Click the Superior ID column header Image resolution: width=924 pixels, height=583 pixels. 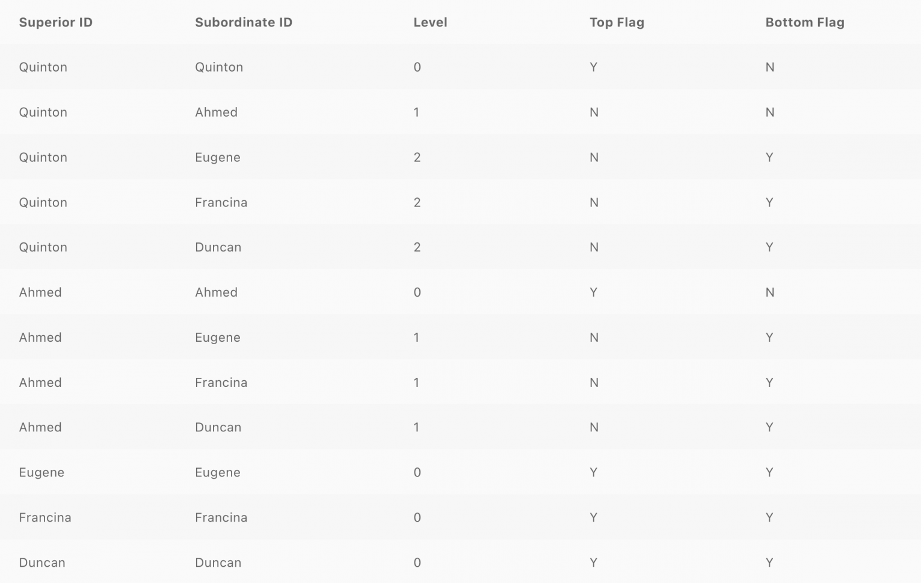click(55, 22)
